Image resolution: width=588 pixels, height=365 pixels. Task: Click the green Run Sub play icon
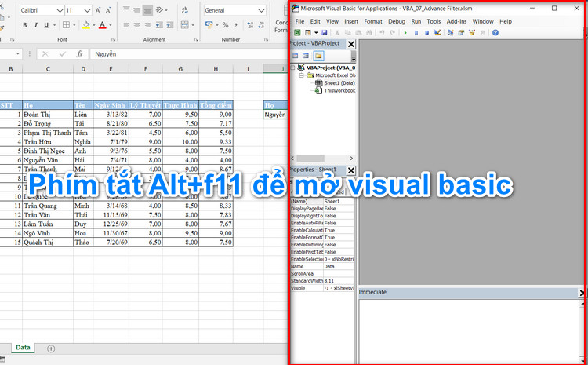(x=405, y=33)
